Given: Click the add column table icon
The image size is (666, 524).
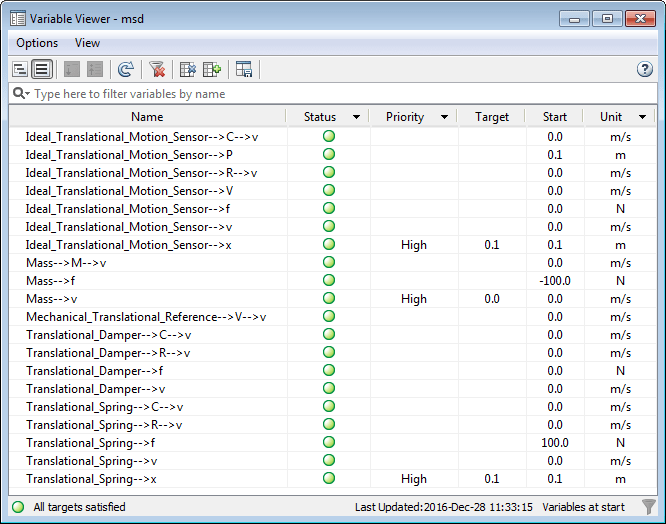Looking at the screenshot, I should pyautogui.click(x=211, y=69).
